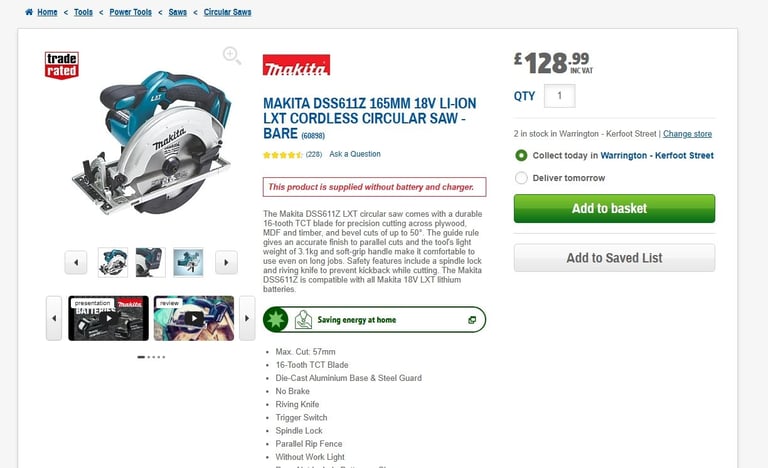Click the Add to Saved List button
The height and width of the screenshot is (468, 768).
point(614,258)
